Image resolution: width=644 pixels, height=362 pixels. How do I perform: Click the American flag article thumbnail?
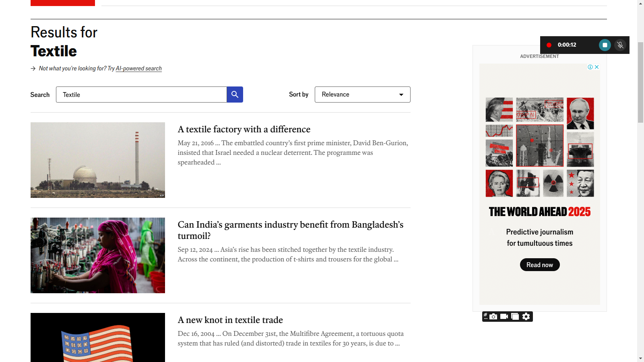tap(98, 337)
